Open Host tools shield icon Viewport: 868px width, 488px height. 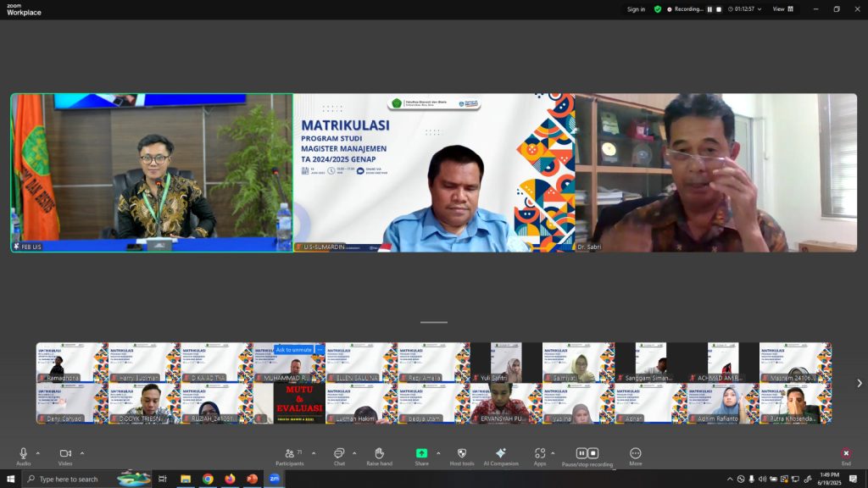click(x=461, y=454)
